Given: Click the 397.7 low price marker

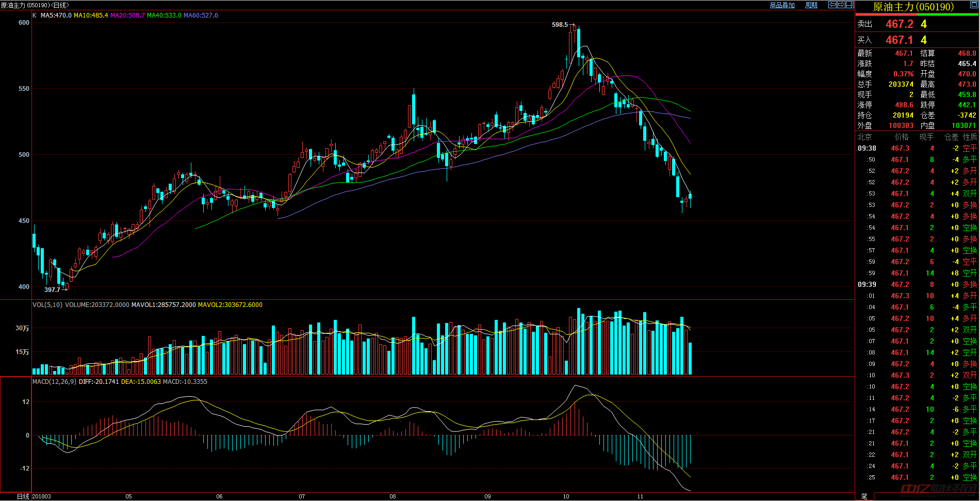Looking at the screenshot, I should coord(52,290).
